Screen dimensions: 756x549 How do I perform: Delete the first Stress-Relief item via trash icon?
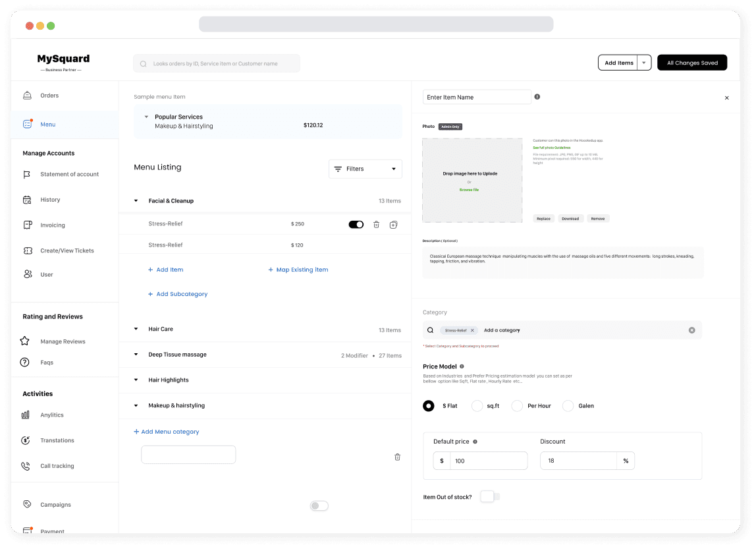tap(376, 225)
